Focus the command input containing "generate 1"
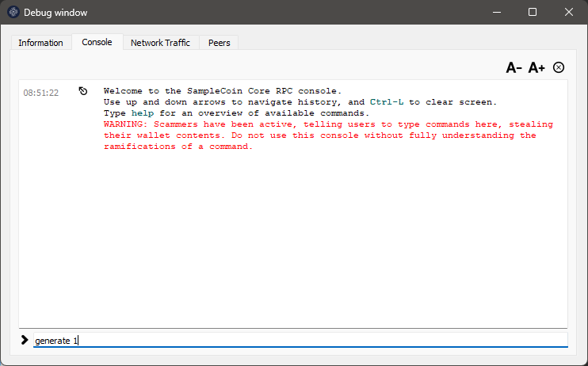 [x=301, y=341]
